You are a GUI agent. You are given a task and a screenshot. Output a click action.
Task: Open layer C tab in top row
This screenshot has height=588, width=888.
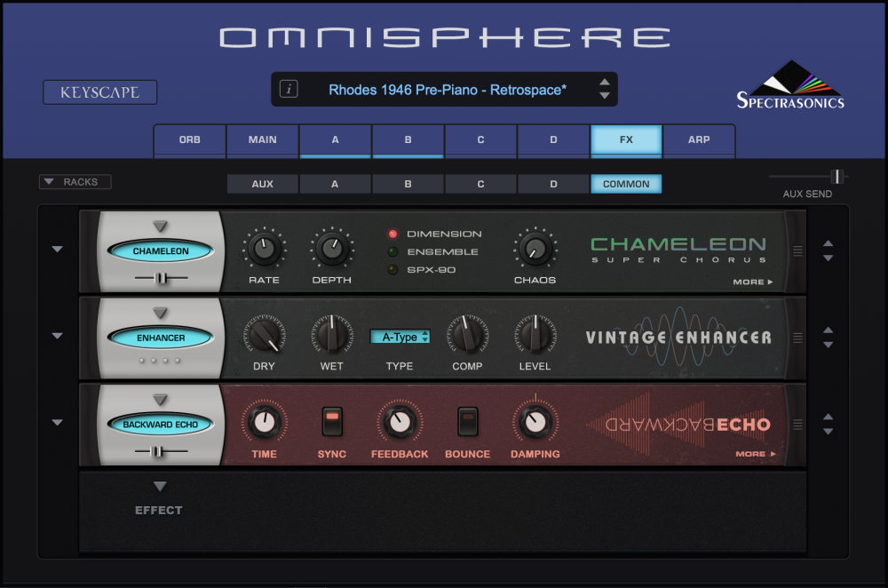480,140
